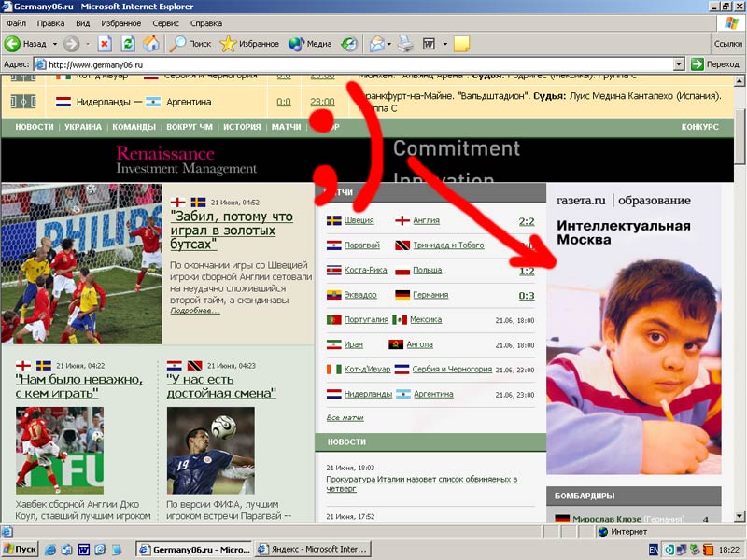Open the gazeta.ru Интеллектуальная Москва ad
747x560 pixels.
(634, 329)
